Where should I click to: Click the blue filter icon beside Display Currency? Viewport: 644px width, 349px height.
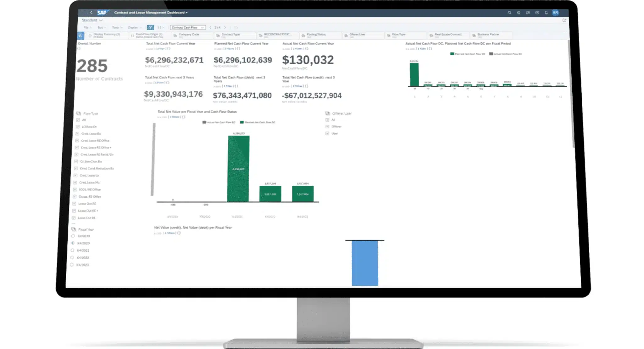[x=80, y=36]
